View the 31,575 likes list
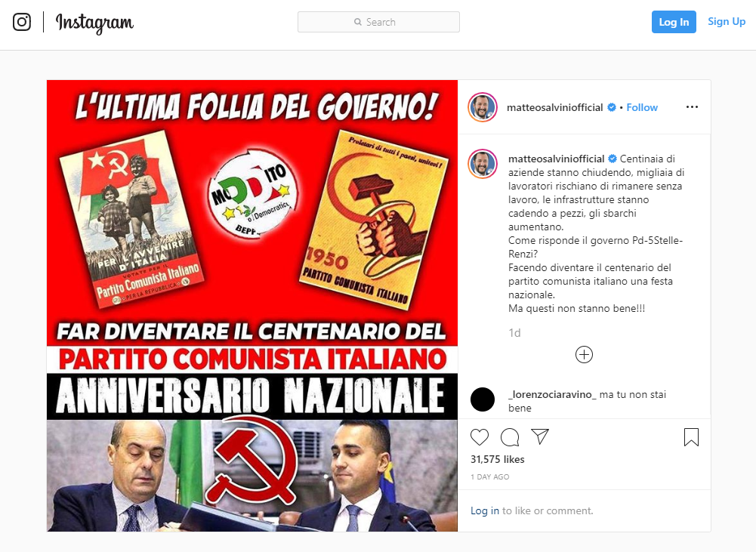The height and width of the screenshot is (552, 756). [x=497, y=459]
